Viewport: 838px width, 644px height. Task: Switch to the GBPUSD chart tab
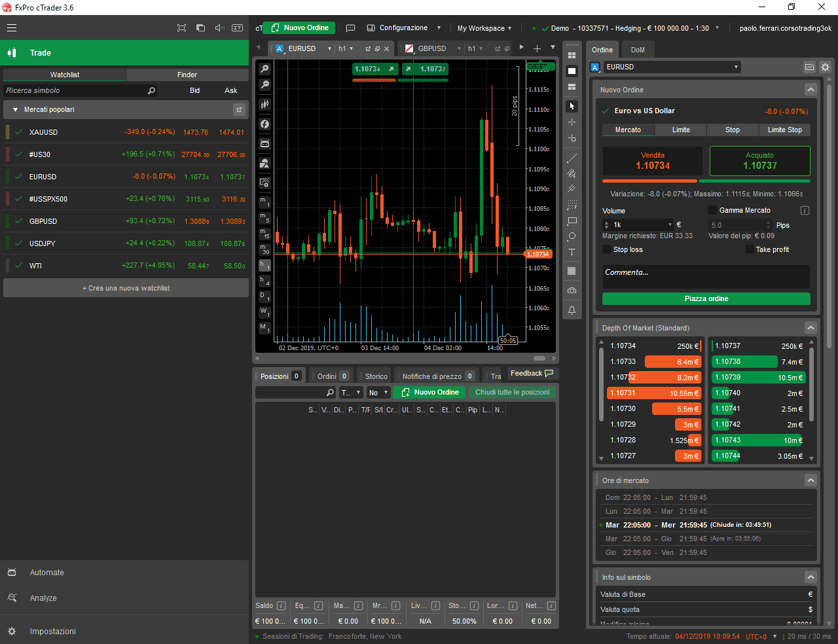[x=432, y=48]
